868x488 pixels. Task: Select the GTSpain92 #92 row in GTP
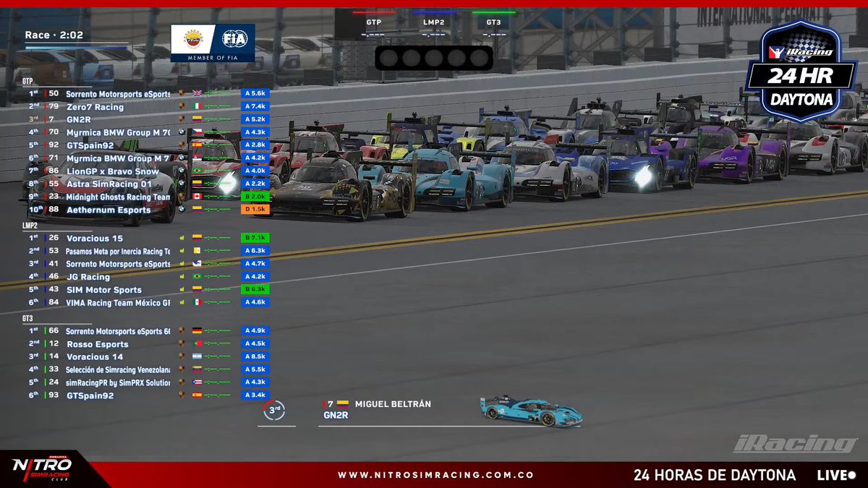click(x=147, y=145)
